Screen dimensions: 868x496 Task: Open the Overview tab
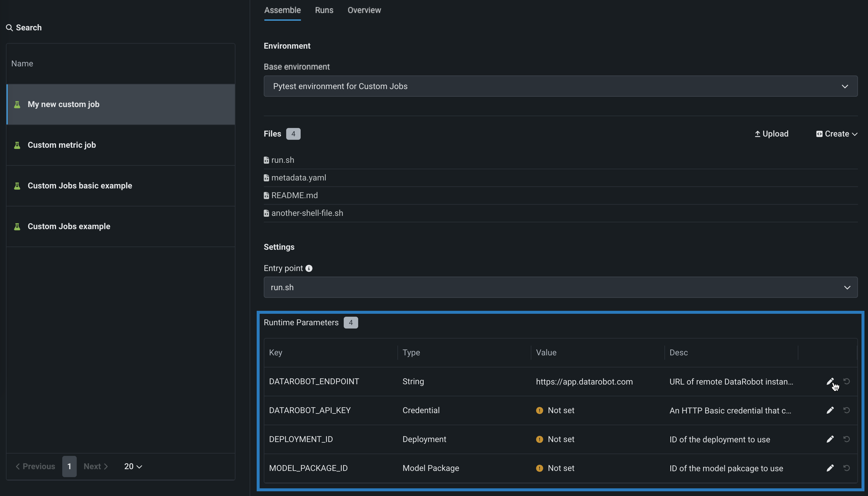coord(364,10)
